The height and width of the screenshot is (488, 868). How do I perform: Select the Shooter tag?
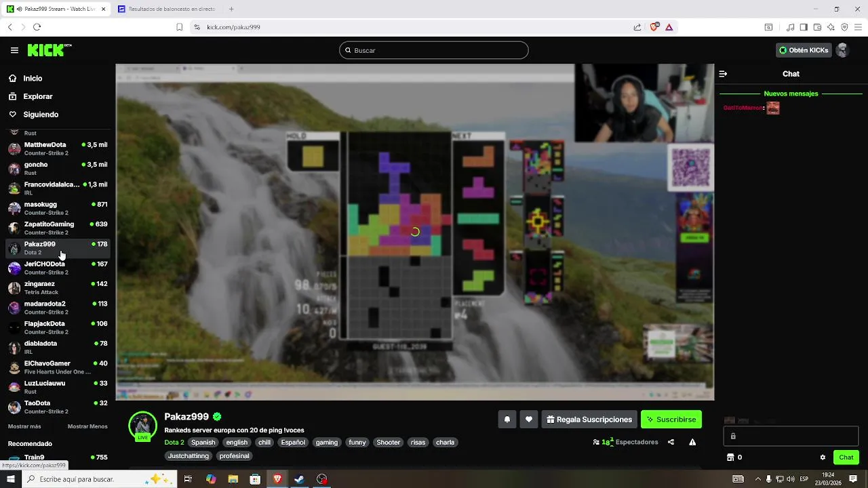pyautogui.click(x=389, y=443)
